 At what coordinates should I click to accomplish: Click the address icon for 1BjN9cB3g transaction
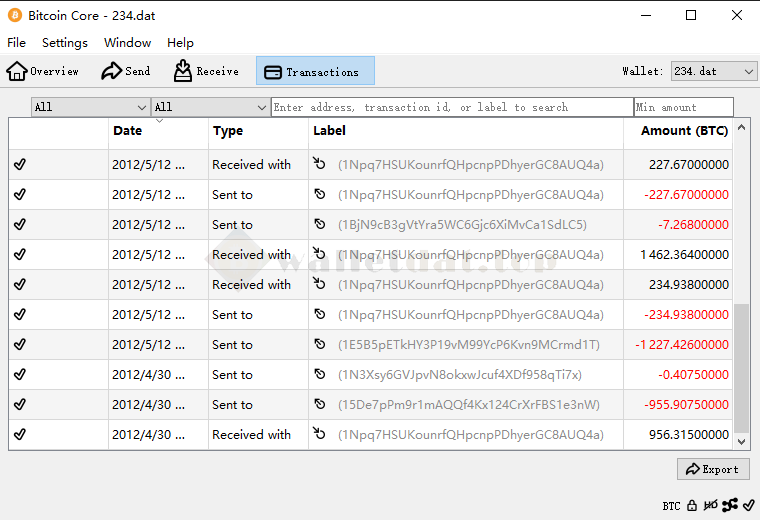[320, 225]
